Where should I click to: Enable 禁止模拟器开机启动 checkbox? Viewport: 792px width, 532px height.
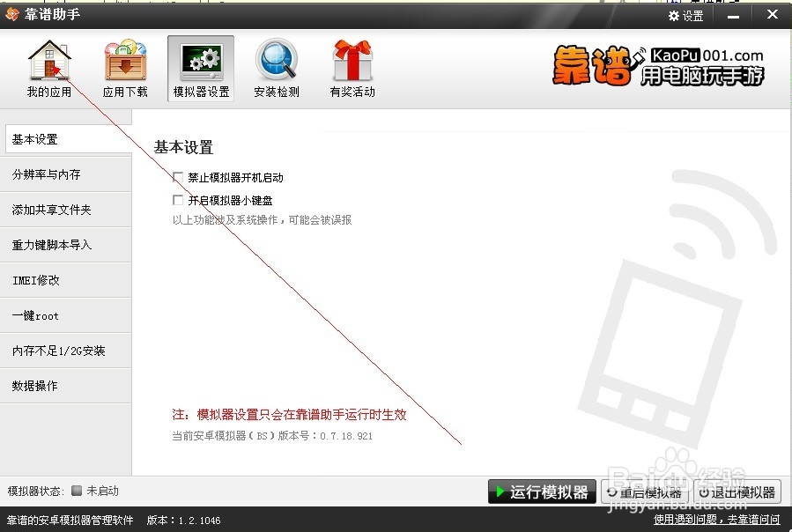(x=178, y=177)
